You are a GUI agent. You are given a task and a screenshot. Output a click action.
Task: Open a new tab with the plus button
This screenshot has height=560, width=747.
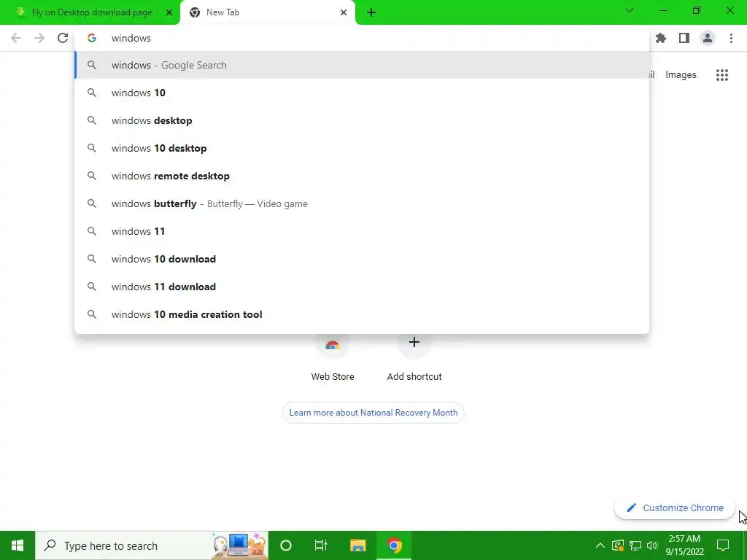(371, 12)
